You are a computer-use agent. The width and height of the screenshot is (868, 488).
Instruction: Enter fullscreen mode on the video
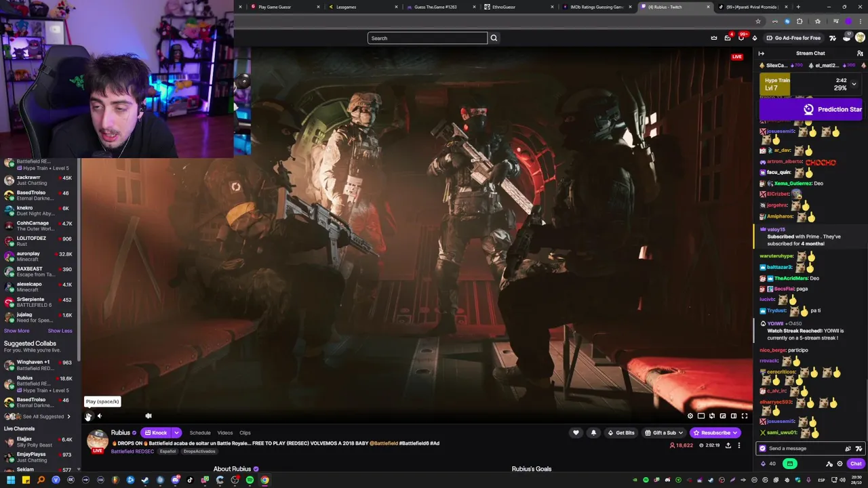(x=745, y=416)
